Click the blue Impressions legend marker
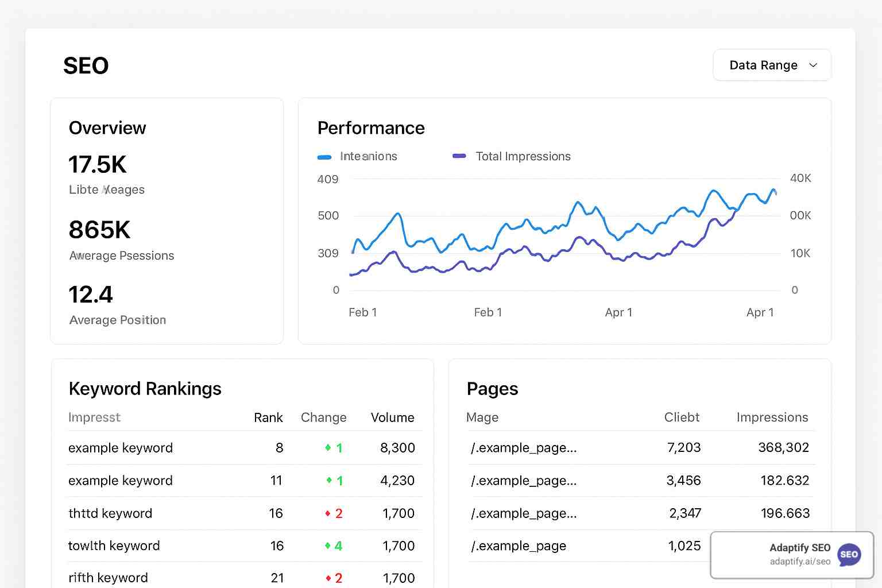 tap(324, 156)
